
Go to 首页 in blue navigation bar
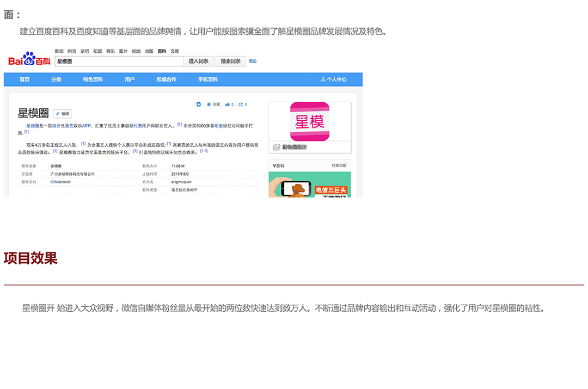24,79
